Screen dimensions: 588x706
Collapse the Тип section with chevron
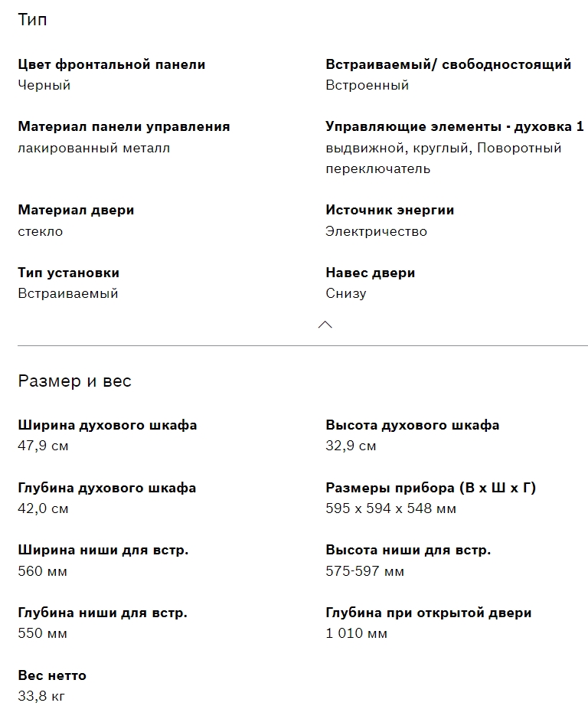click(325, 325)
